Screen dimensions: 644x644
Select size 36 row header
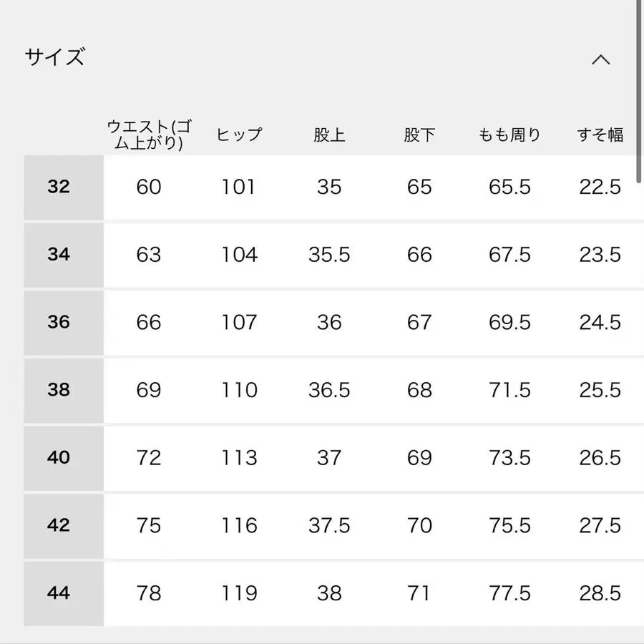(59, 322)
